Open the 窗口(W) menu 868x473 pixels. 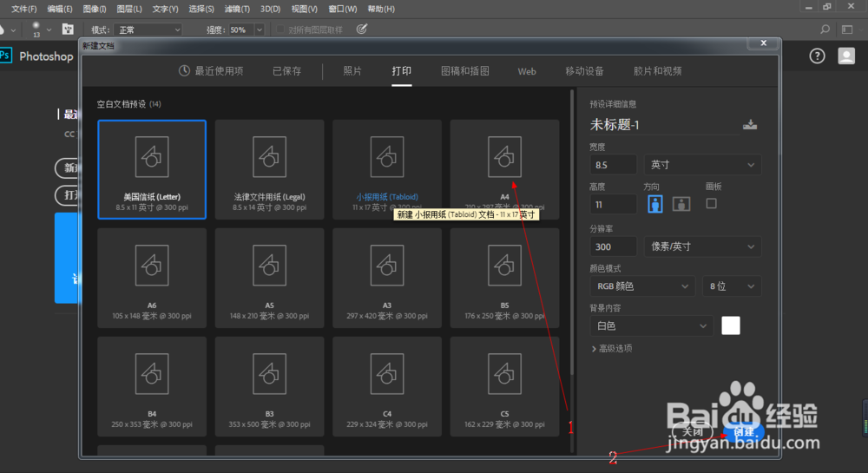point(343,9)
